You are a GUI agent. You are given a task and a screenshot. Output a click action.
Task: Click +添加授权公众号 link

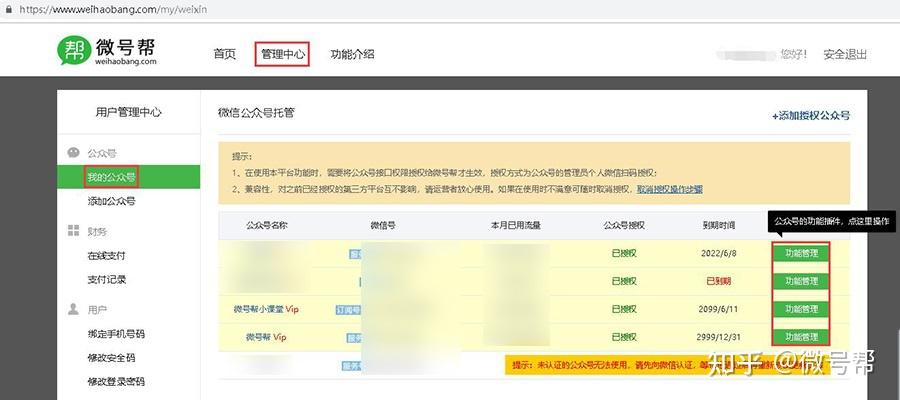(811, 115)
